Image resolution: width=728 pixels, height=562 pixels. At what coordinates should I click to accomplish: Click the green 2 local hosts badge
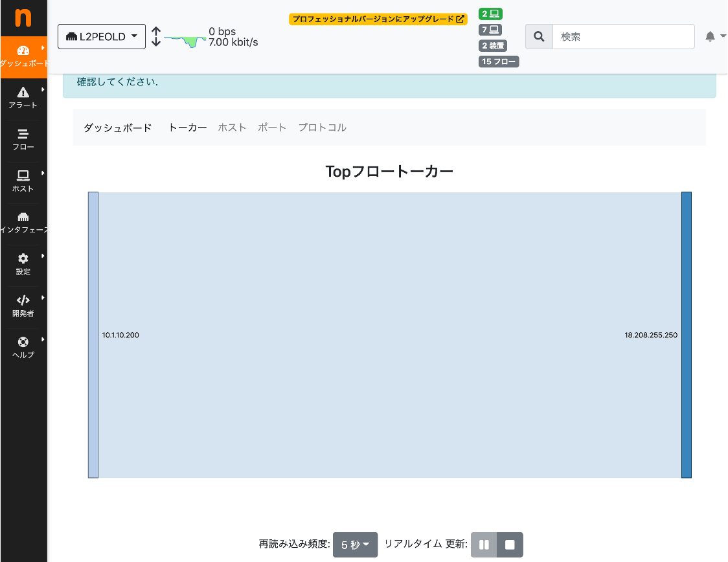490,14
